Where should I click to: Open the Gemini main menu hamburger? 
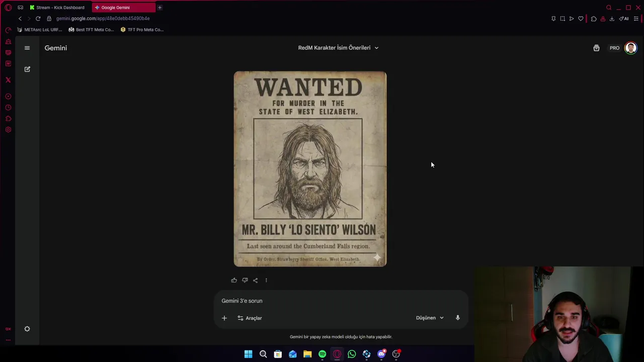[x=27, y=48]
